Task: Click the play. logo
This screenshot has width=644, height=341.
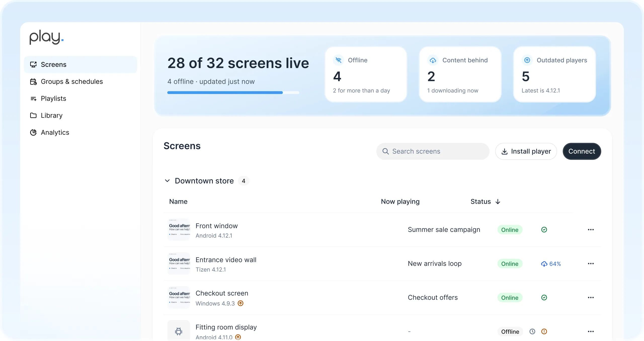Action: (47, 37)
